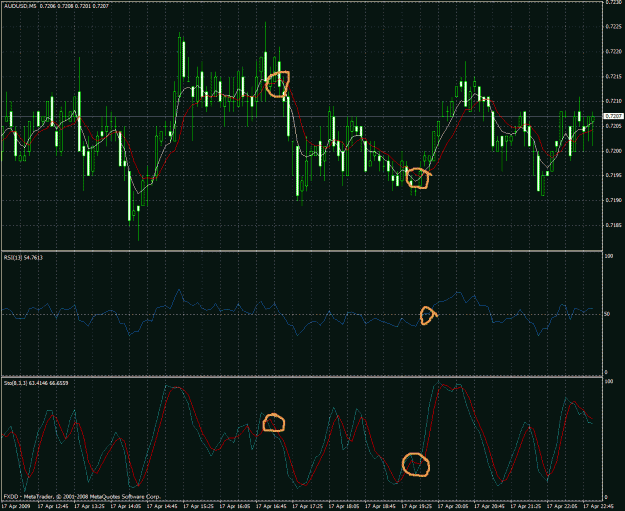Click the 0.7190 price axis label

[x=614, y=200]
